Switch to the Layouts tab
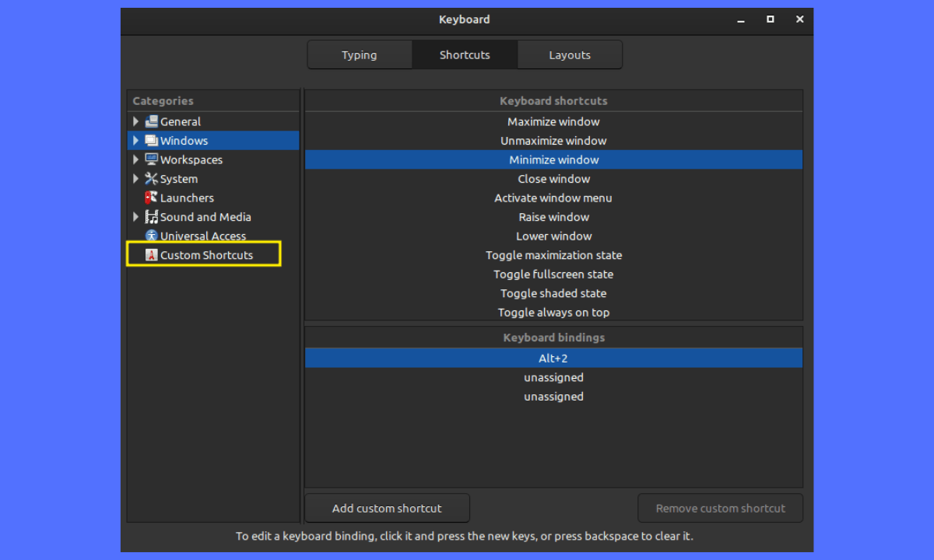This screenshot has height=560, width=934. pos(569,55)
